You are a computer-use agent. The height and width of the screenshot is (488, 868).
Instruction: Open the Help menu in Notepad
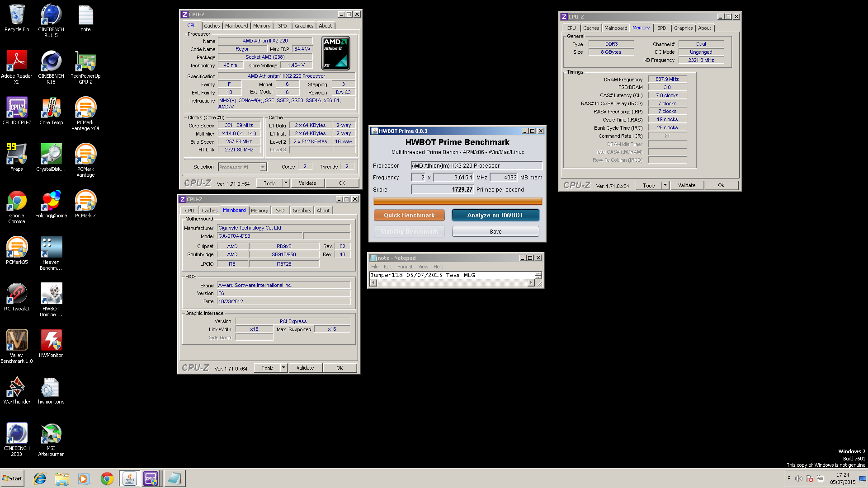click(x=438, y=267)
